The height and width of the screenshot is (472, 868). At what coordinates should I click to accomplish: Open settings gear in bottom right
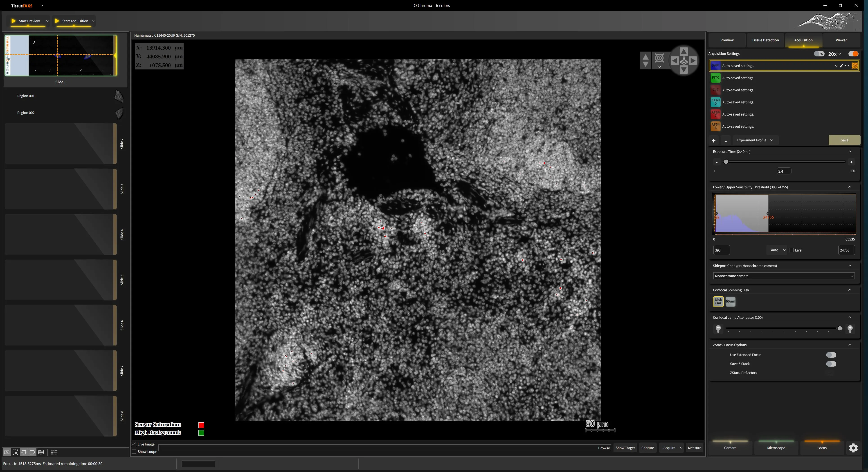pyautogui.click(x=853, y=448)
